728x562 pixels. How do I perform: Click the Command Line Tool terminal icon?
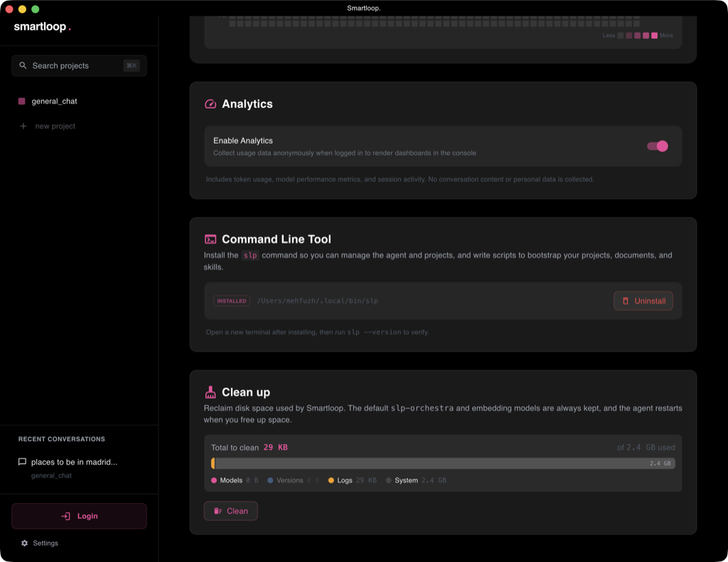[210, 239]
